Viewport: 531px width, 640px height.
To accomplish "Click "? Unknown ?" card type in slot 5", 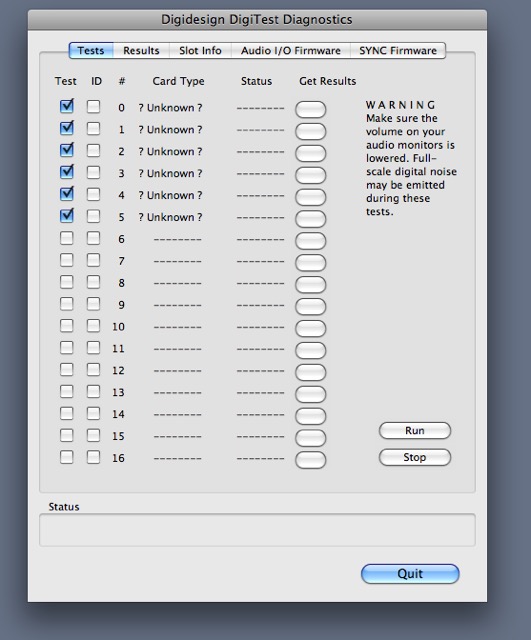I will pyautogui.click(x=170, y=217).
